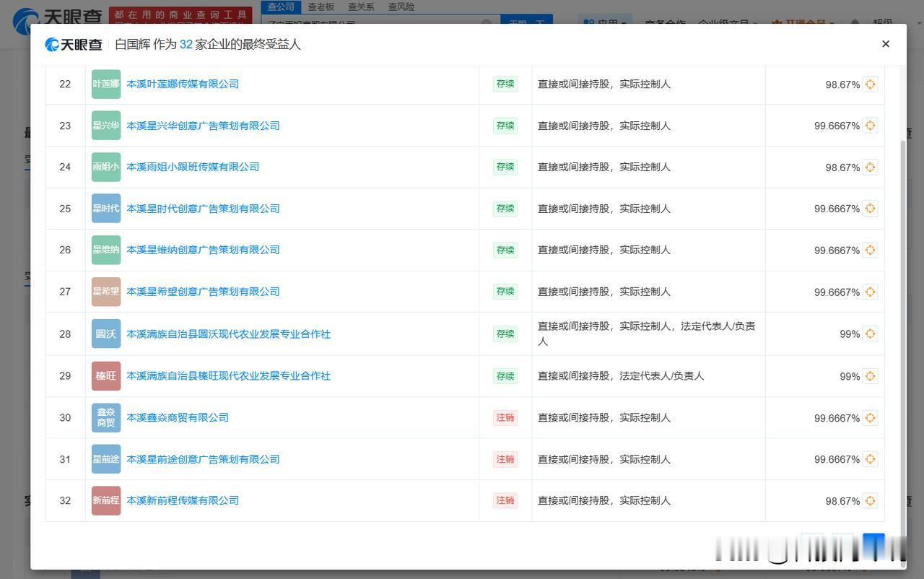924x579 pixels.
Task: Click the 星时代 company logo tile
Action: pyautogui.click(x=106, y=209)
